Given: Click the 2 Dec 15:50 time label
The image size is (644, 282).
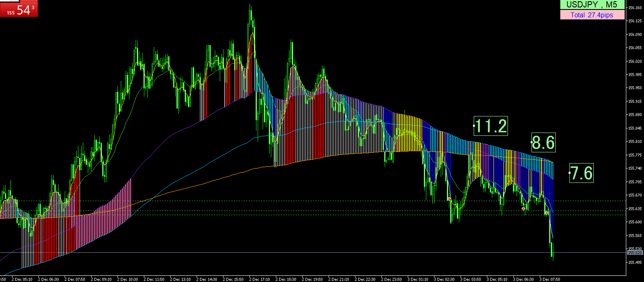Looking at the screenshot, I should [233, 279].
